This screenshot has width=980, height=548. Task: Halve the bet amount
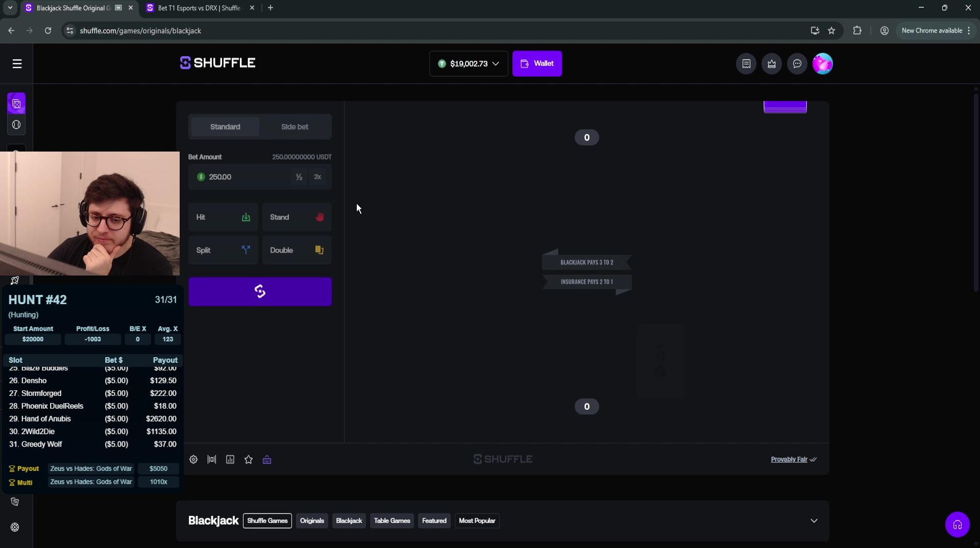299,177
